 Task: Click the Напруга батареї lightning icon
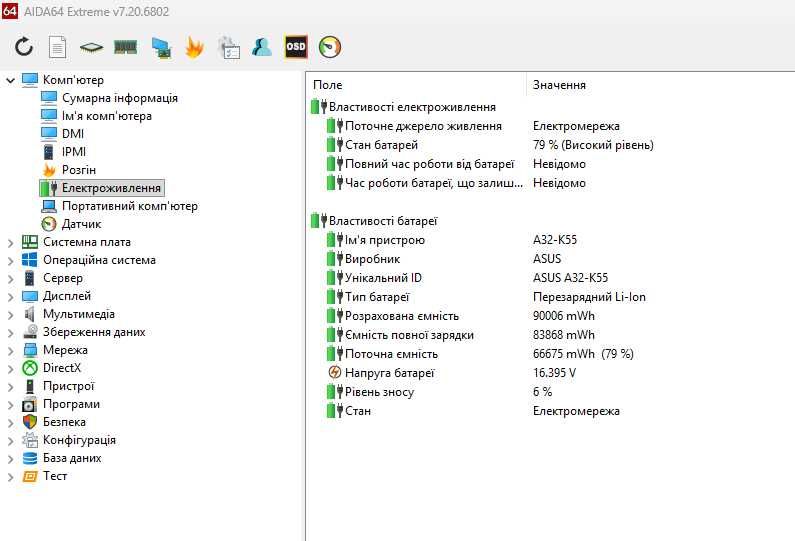pos(334,372)
